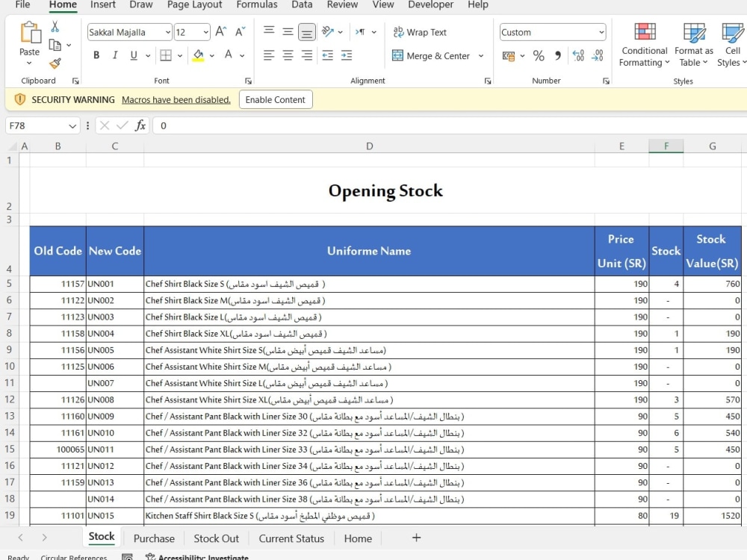This screenshot has width=747, height=560.
Task: Decrease font size with the smaller A
Action: [240, 32]
